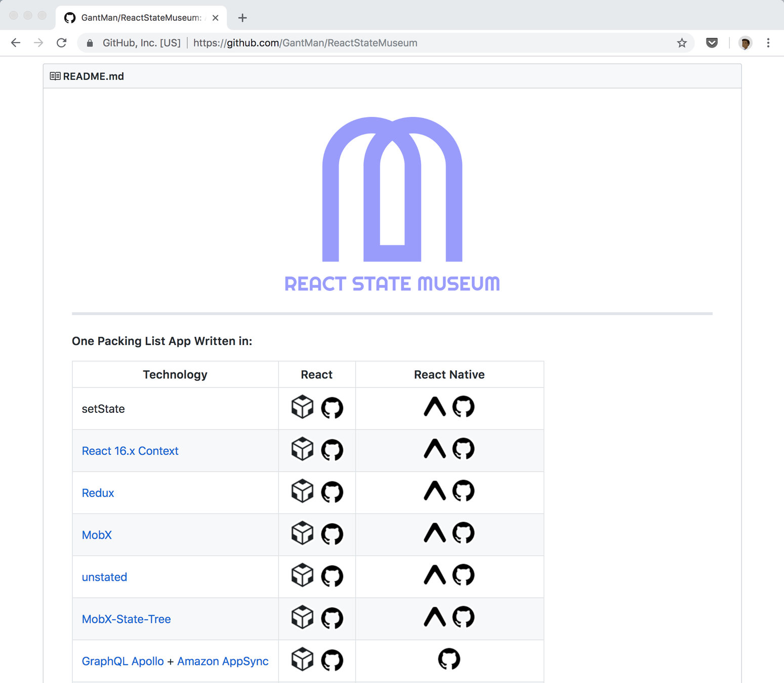Follow the MobX link
The width and height of the screenshot is (784, 683).
click(97, 535)
